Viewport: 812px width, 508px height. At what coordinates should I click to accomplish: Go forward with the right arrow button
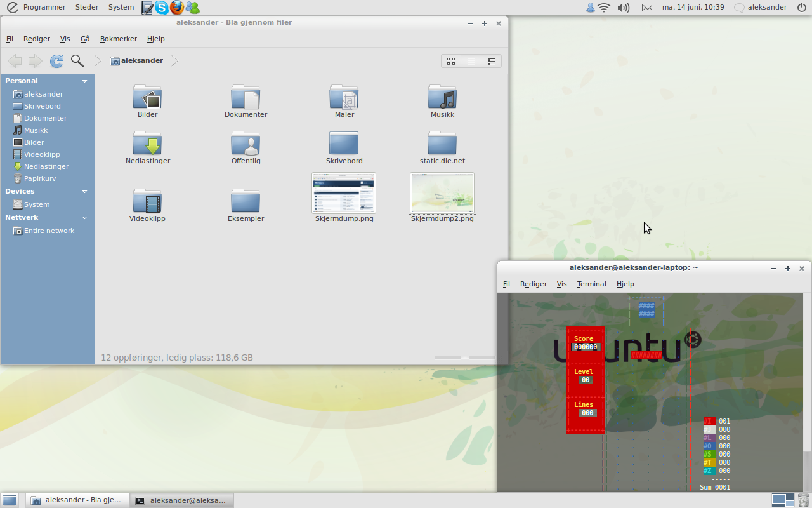[x=35, y=61]
